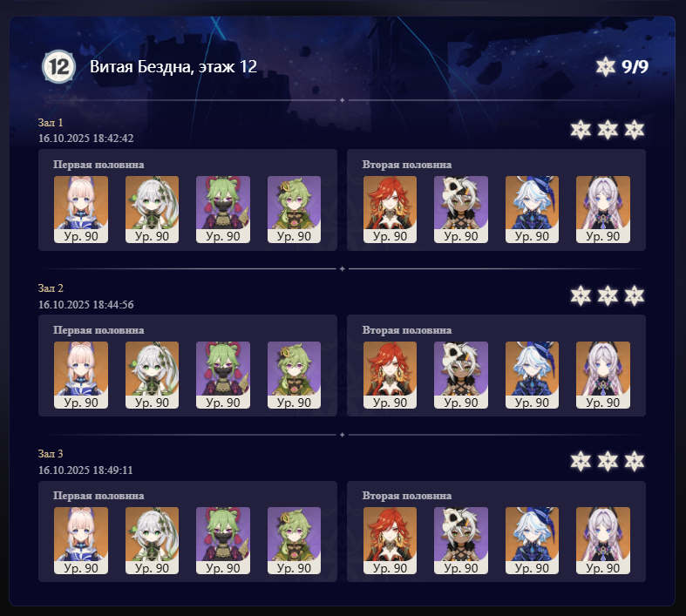Click the Витая Бездна, этаж 12 title

(173, 67)
